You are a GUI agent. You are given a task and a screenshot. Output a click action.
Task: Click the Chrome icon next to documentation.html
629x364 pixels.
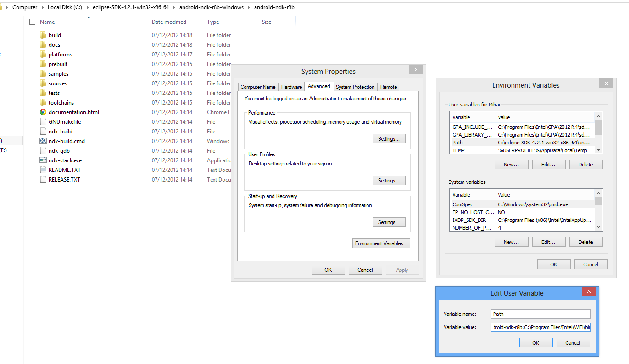43,112
